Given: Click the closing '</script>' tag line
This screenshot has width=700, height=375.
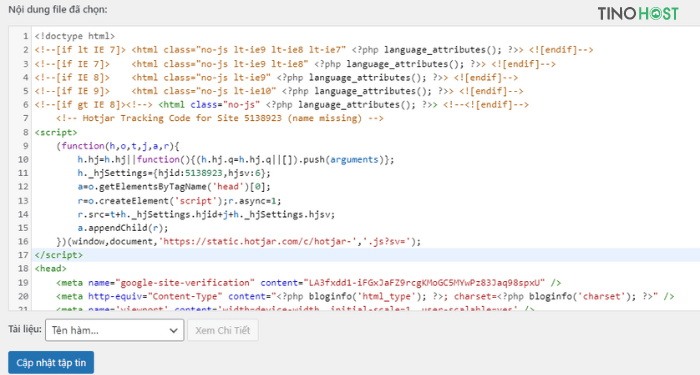Looking at the screenshot, I should [x=58, y=255].
